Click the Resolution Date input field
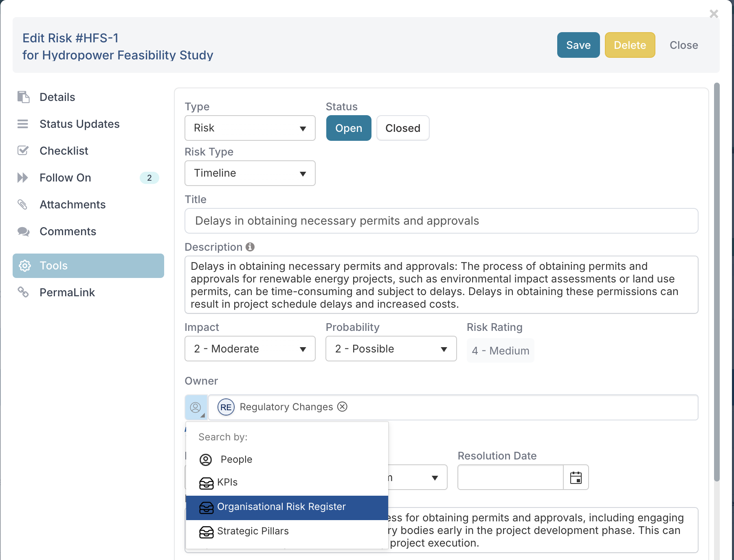 (510, 477)
